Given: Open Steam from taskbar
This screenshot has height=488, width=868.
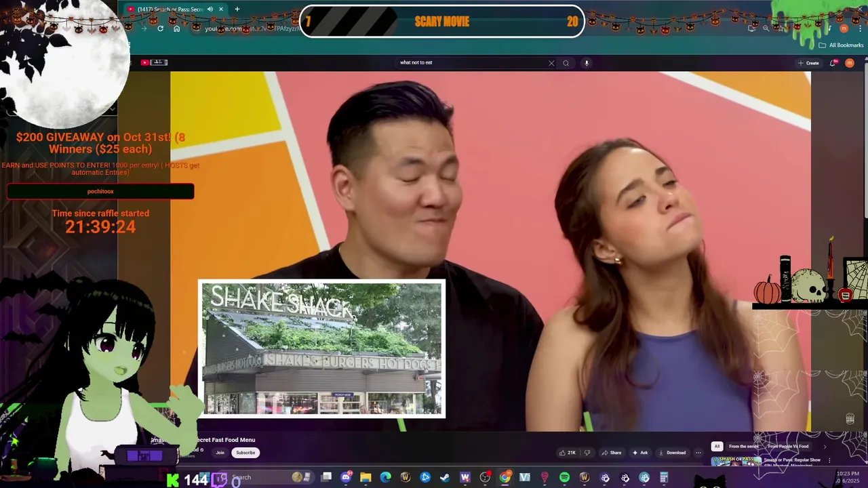Looking at the screenshot, I should 445,477.
